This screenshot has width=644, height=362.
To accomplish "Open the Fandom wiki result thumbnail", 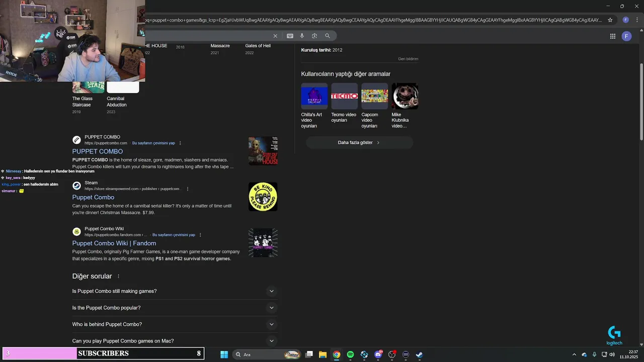I will pyautogui.click(x=263, y=243).
